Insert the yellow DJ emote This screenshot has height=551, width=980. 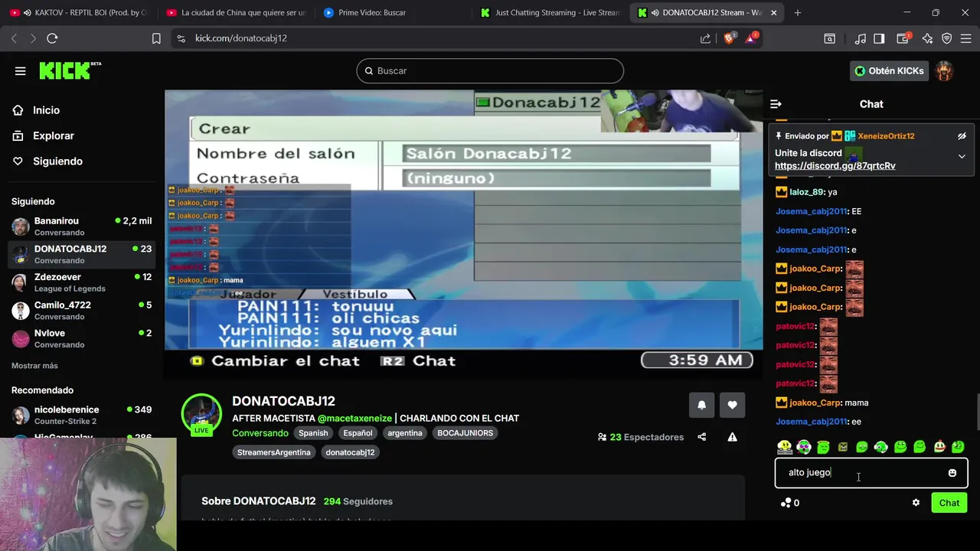click(784, 446)
